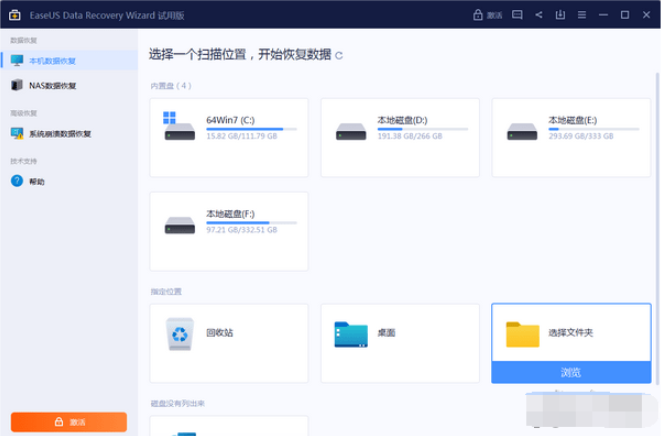Click the 磁盘没有列出来 section label
Viewport: 663px width, 436px height.
pyautogui.click(x=178, y=403)
